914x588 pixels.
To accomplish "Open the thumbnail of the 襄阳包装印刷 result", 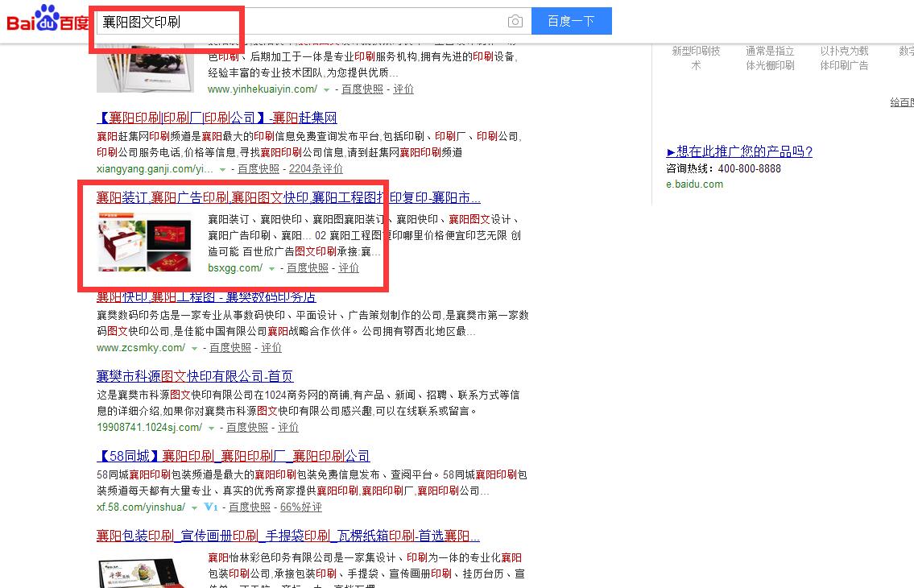I will (145, 571).
